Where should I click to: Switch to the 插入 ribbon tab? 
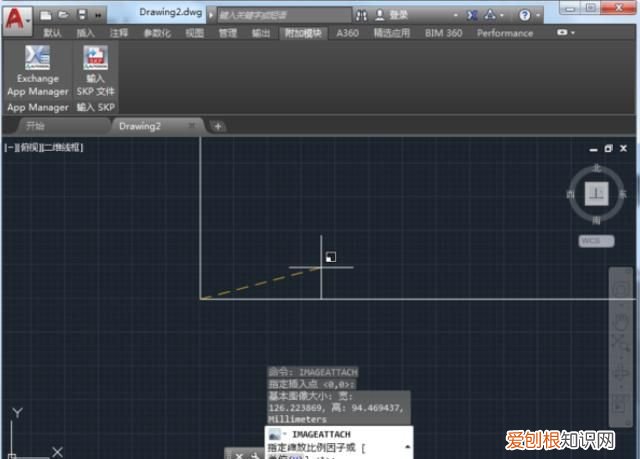[x=86, y=33]
